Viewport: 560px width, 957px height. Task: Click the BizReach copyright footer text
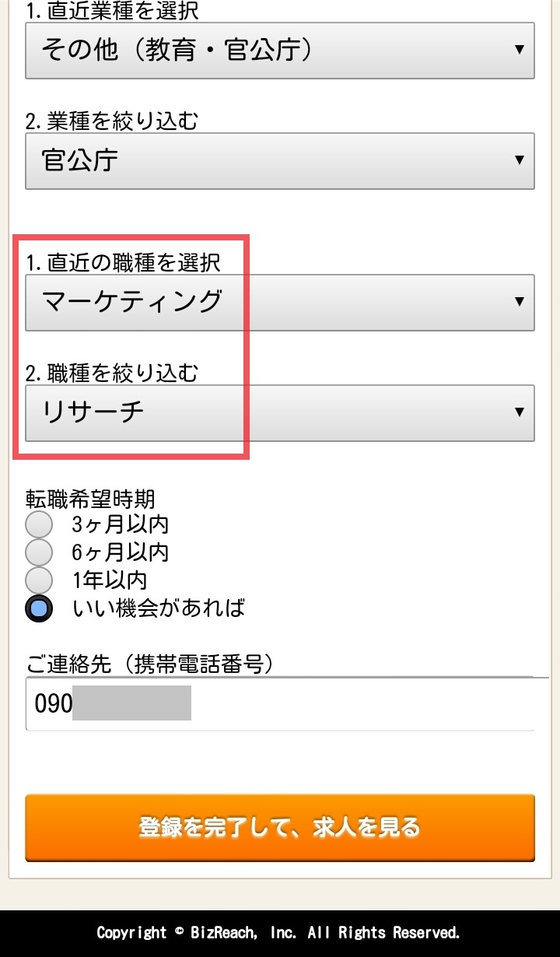[278, 932]
